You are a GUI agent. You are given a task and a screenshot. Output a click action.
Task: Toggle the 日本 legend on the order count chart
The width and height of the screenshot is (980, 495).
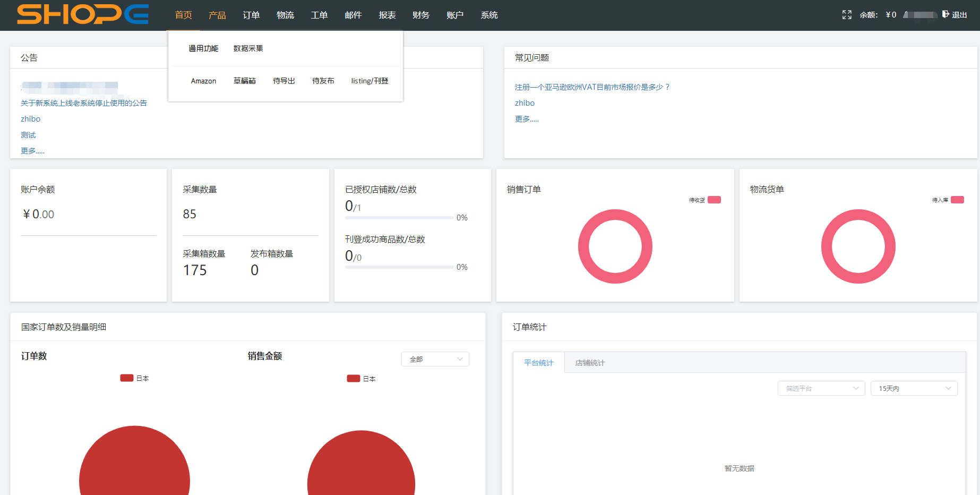(135, 378)
